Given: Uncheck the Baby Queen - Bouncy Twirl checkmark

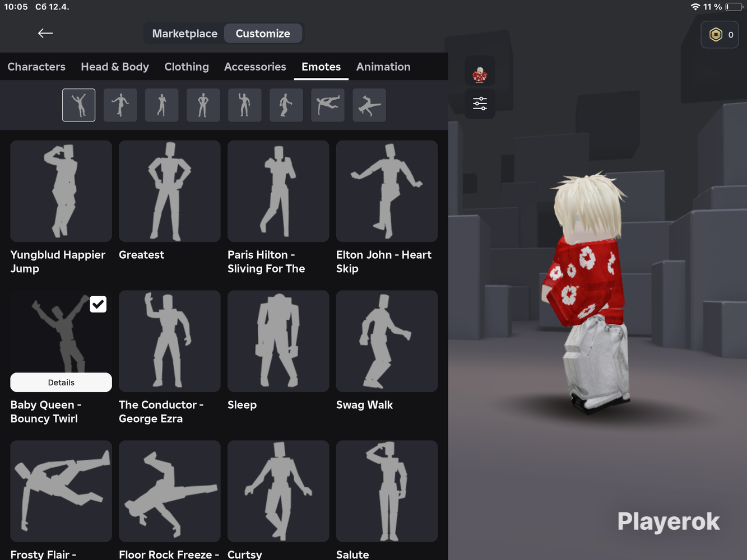Looking at the screenshot, I should click(98, 304).
